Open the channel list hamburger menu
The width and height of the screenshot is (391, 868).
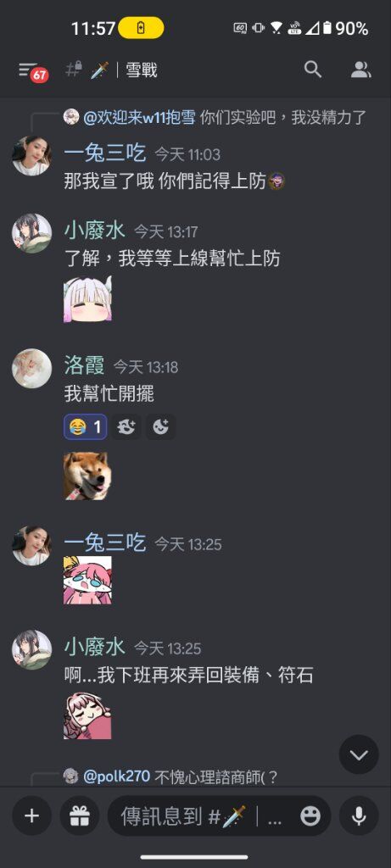(32, 71)
